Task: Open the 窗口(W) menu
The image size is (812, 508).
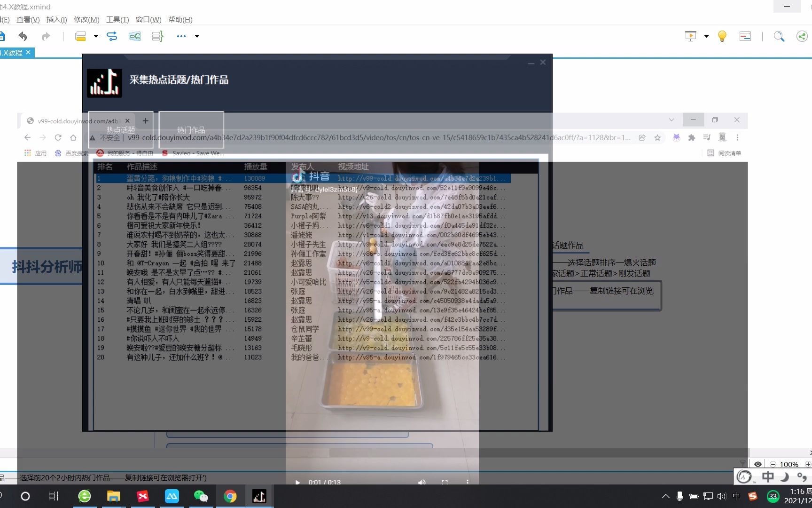Action: pos(148,19)
